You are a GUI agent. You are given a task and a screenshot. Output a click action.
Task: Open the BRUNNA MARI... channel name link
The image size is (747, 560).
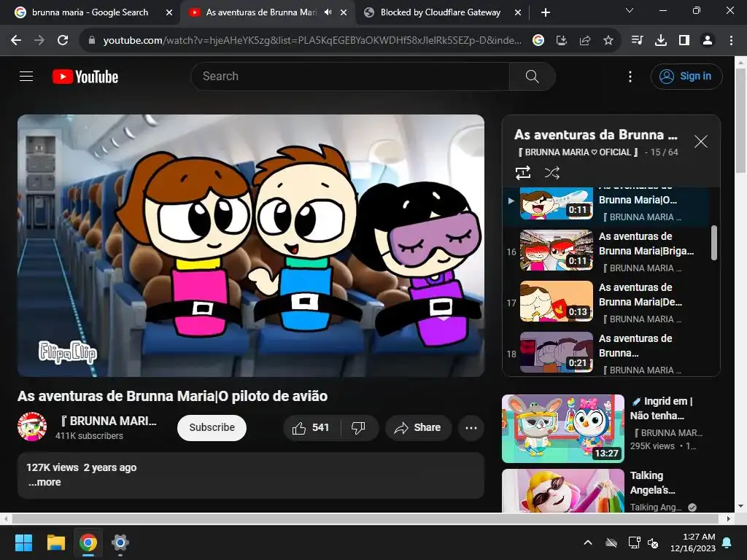(x=108, y=421)
